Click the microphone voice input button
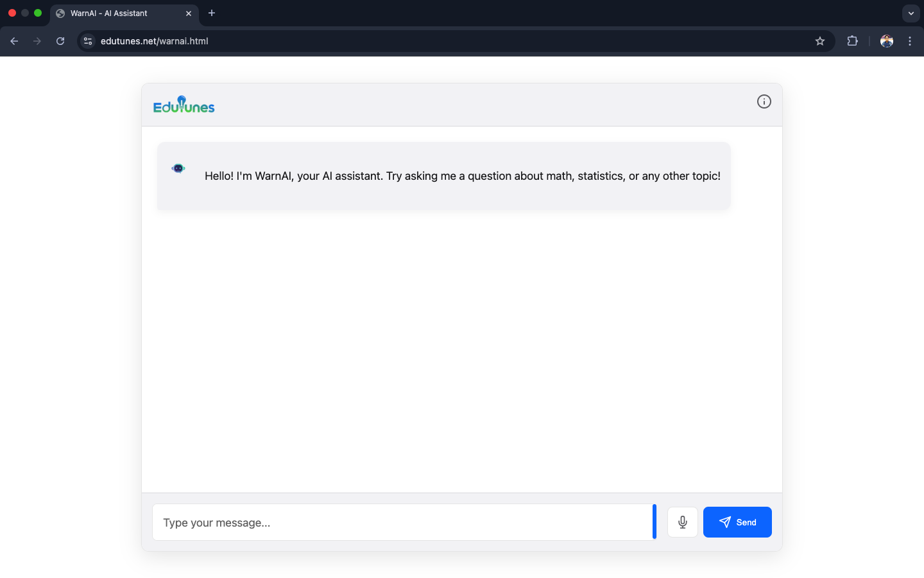924x578 pixels. [x=682, y=522]
